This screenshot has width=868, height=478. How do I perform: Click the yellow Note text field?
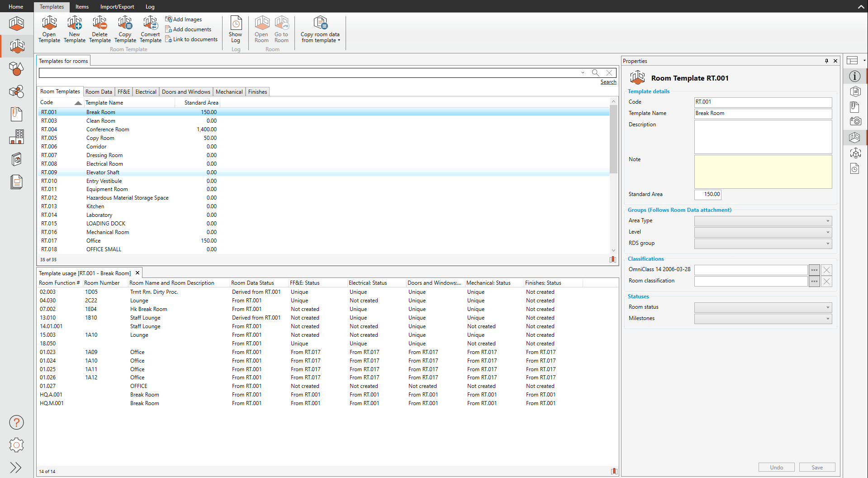click(763, 172)
